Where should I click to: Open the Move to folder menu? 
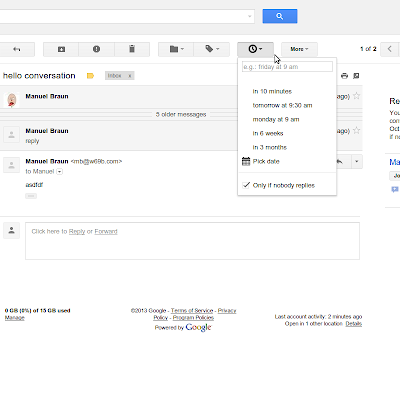tap(176, 49)
